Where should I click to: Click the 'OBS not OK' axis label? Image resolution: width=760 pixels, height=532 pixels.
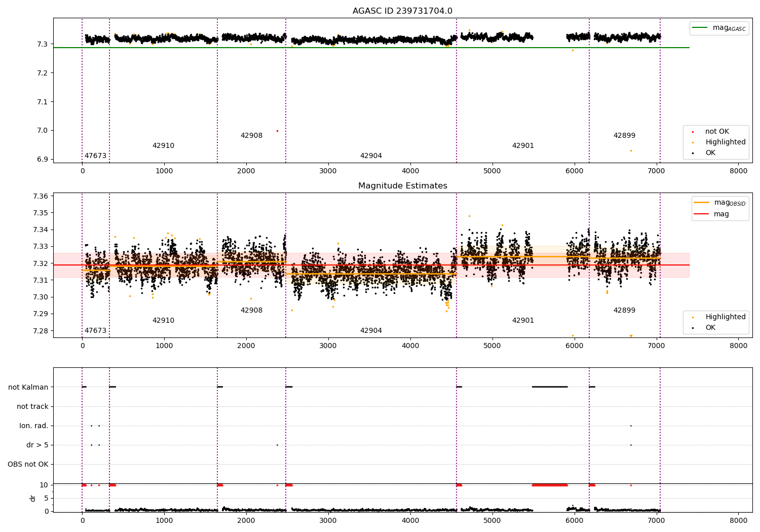28,464
